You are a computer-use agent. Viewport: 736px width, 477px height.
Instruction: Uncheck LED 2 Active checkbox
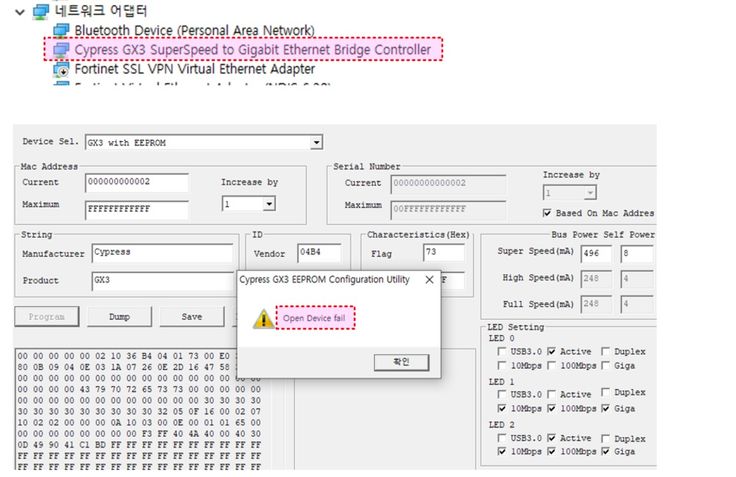pyautogui.click(x=552, y=438)
